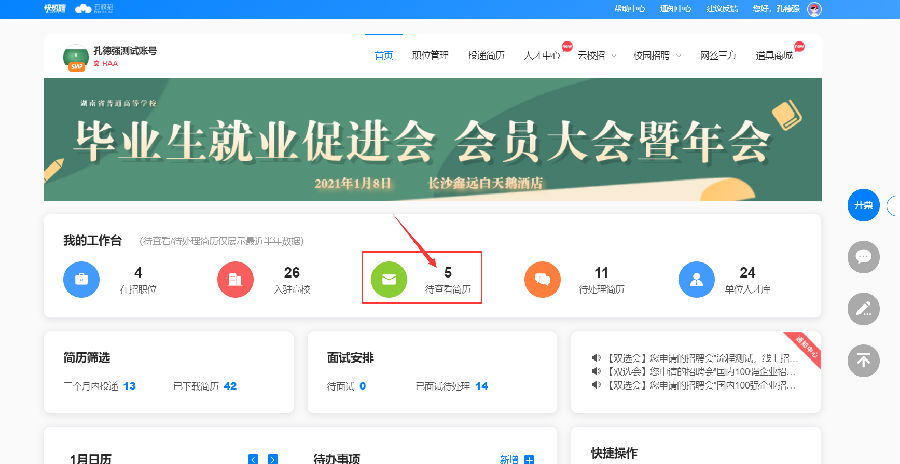Expand the 校园招聘 dropdown menu
The image size is (900, 464).
point(657,56)
